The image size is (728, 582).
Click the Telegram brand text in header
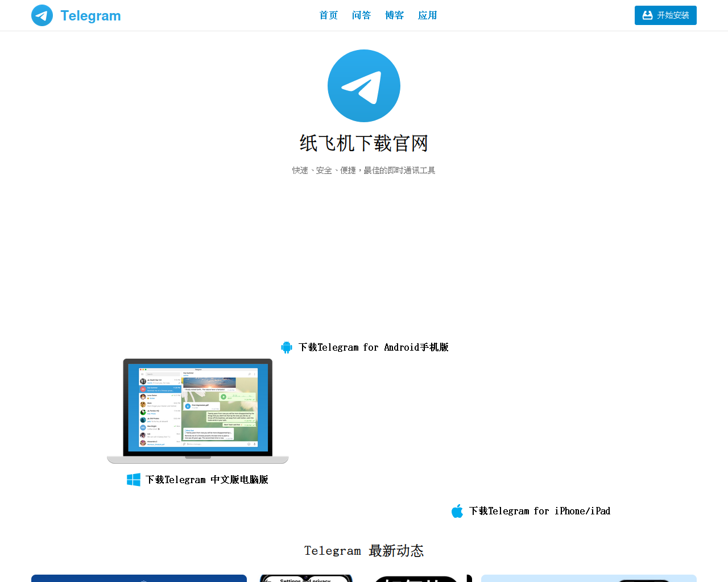click(90, 16)
